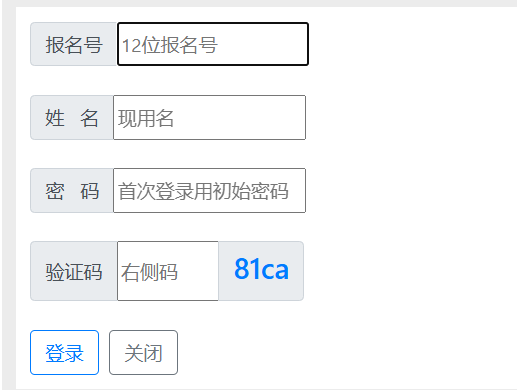The width and height of the screenshot is (517, 390).
Task: Select the 首次登录用初始密码 password field
Action: 209,190
